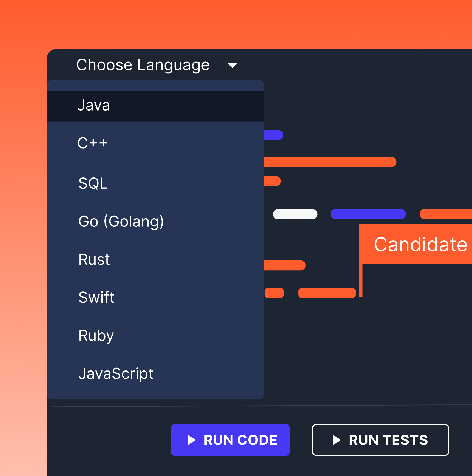Pick SQL from the language options
The width and height of the screenshot is (472, 476).
pyautogui.click(x=93, y=183)
